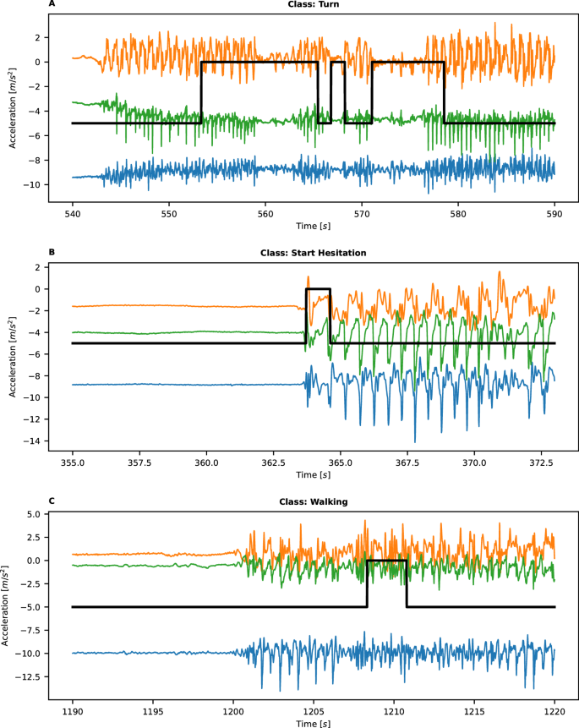Click Acceleration y-axis label of Start Hesitation plot
Viewport: 579px width, 728px height.
(x=13, y=357)
